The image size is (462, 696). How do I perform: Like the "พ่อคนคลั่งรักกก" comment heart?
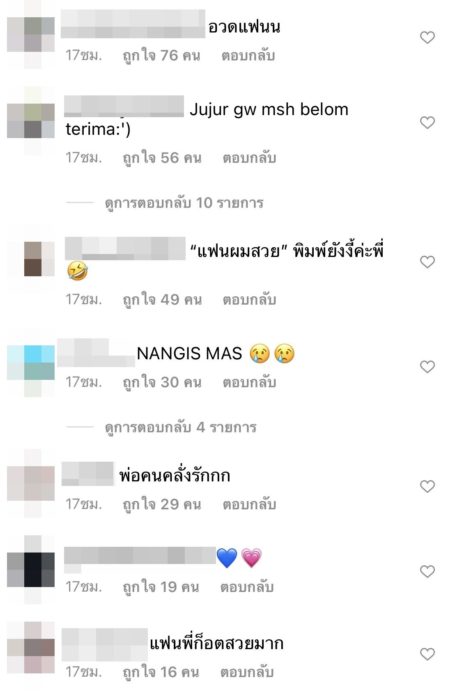[x=427, y=486]
